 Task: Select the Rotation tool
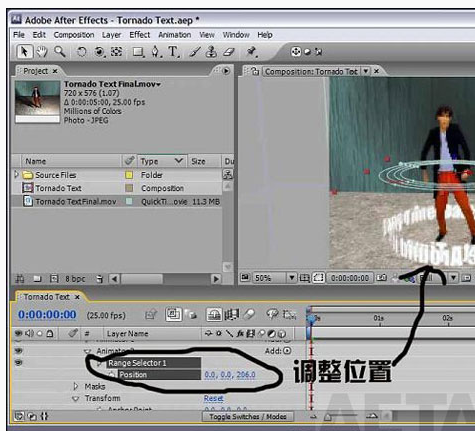(81, 52)
